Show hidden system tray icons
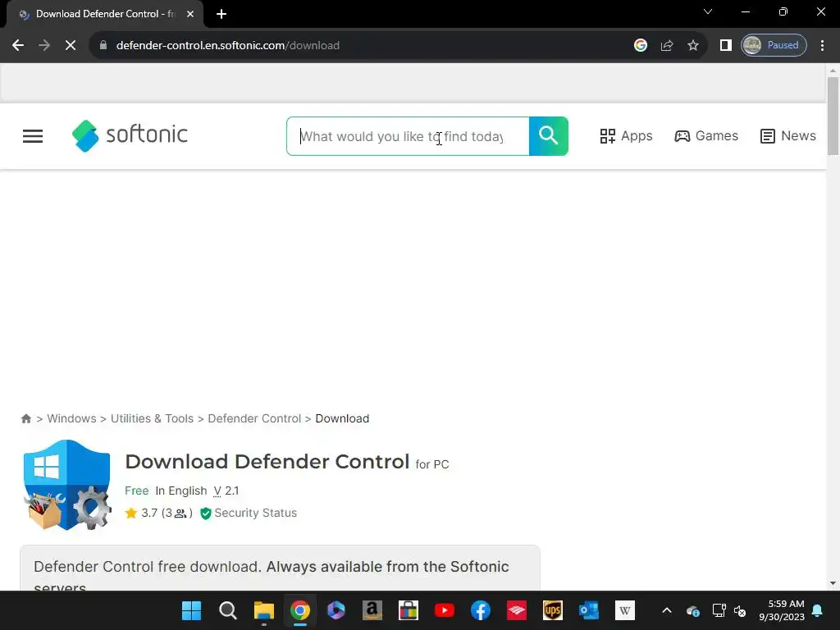This screenshot has height=630, width=840. pos(666,610)
